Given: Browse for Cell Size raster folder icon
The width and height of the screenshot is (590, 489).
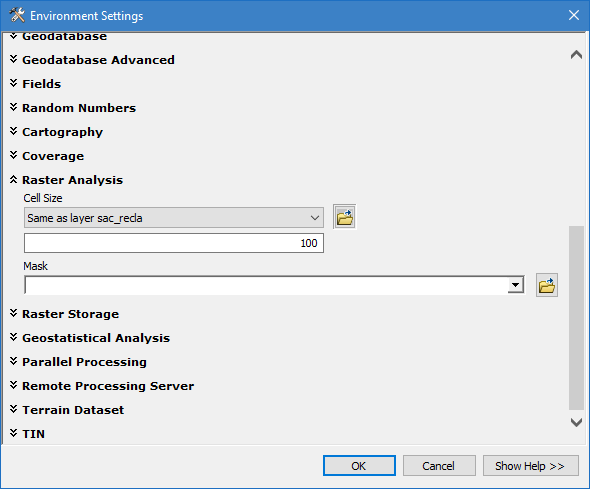Looking at the screenshot, I should coord(345,217).
